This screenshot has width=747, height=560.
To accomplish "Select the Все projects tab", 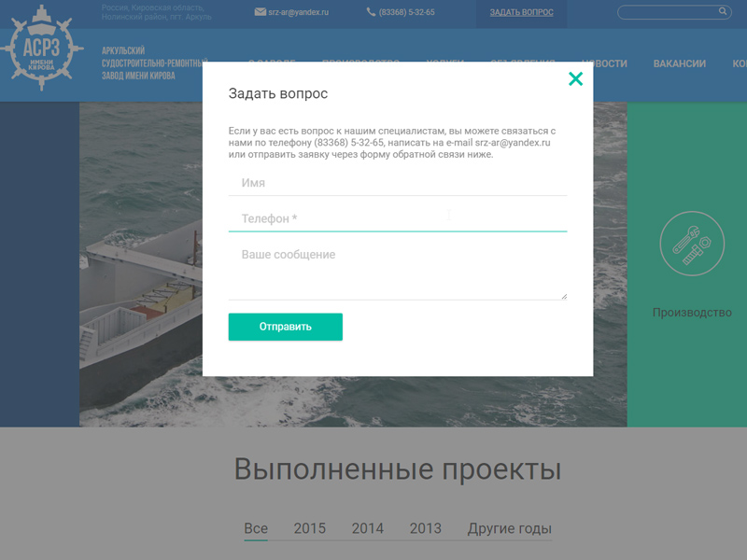I will coord(256,528).
